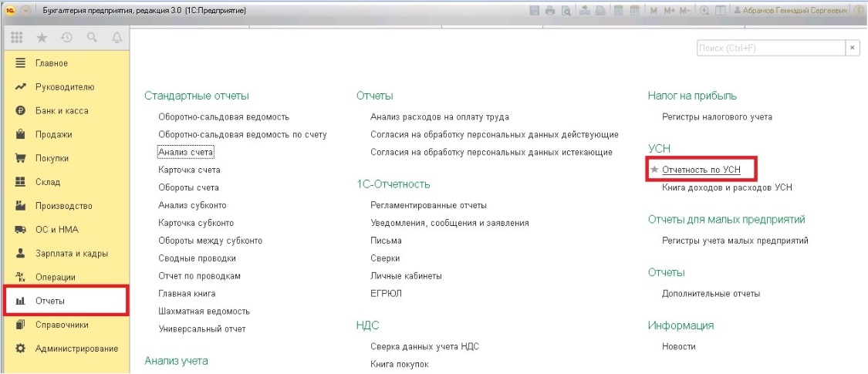Screen dimensions: 868x374
Task: Open the Calculator icon in title bar
Action: 618,11
